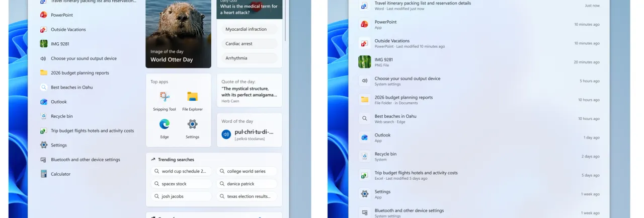Choose Cardiac arrest quiz answer
The image size is (644, 218).
tap(249, 44)
